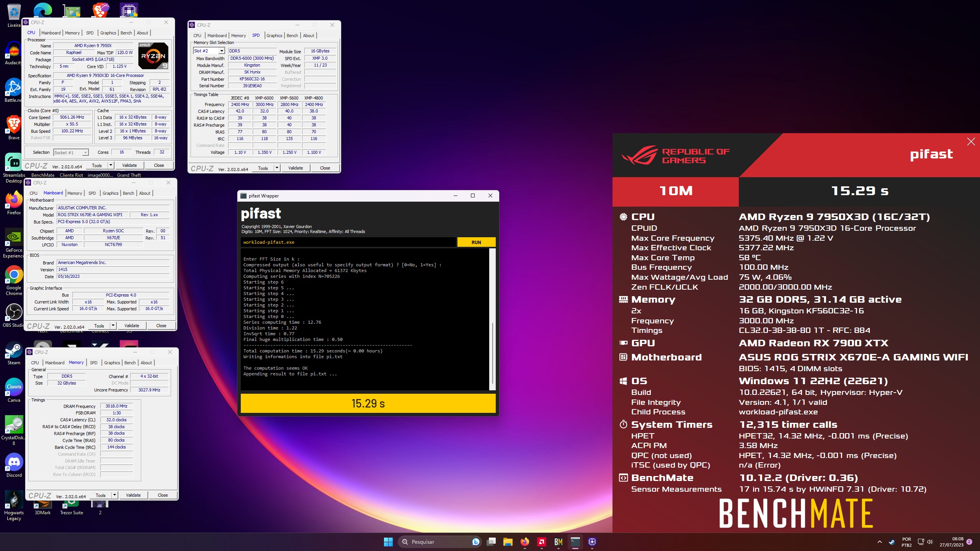Select the Graphics tab in the CPU-Z SPD window
This screenshot has height=551, width=980.
coord(274,36)
